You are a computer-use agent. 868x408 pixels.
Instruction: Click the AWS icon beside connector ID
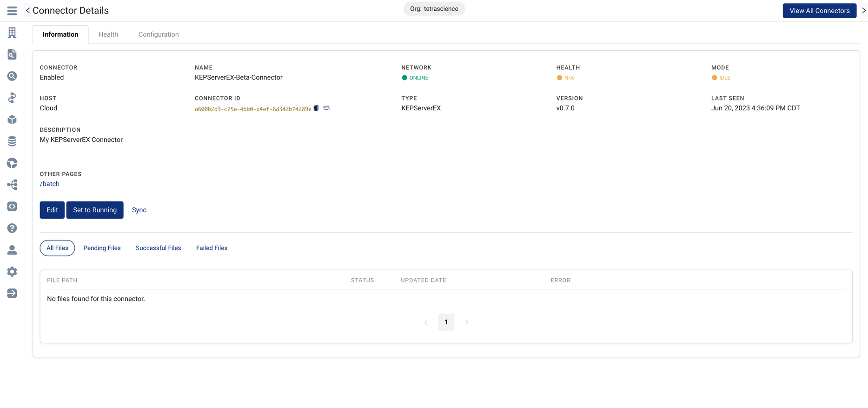tap(326, 107)
